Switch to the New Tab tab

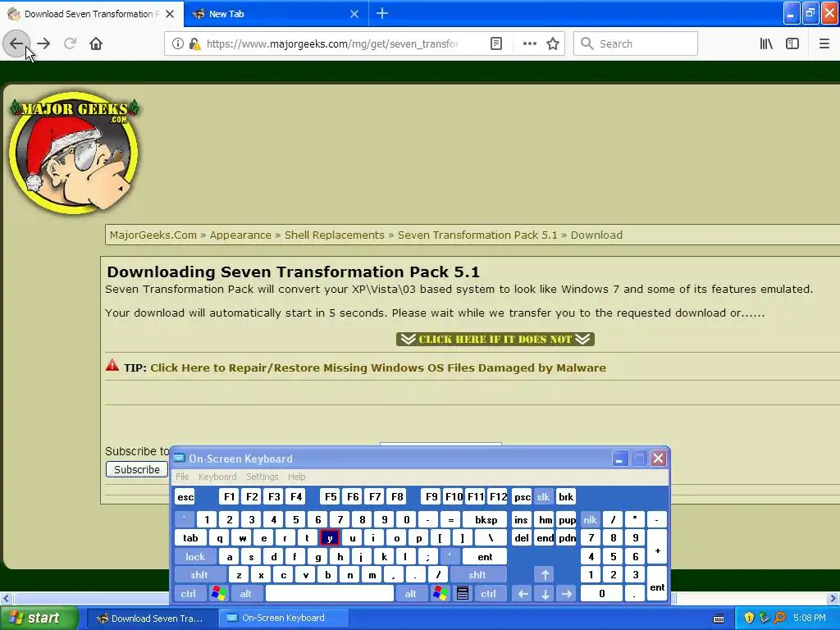(x=276, y=14)
